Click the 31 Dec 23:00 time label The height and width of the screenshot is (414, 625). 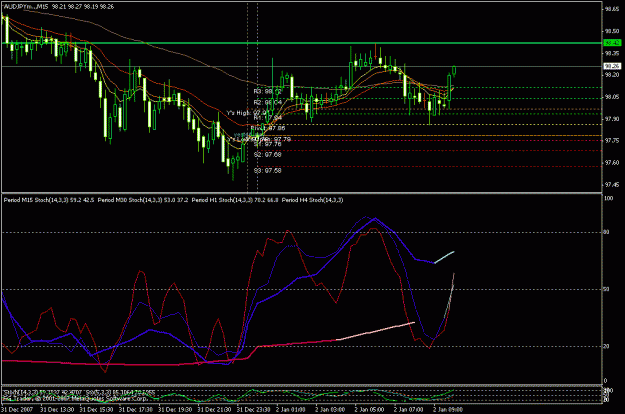[254, 409]
